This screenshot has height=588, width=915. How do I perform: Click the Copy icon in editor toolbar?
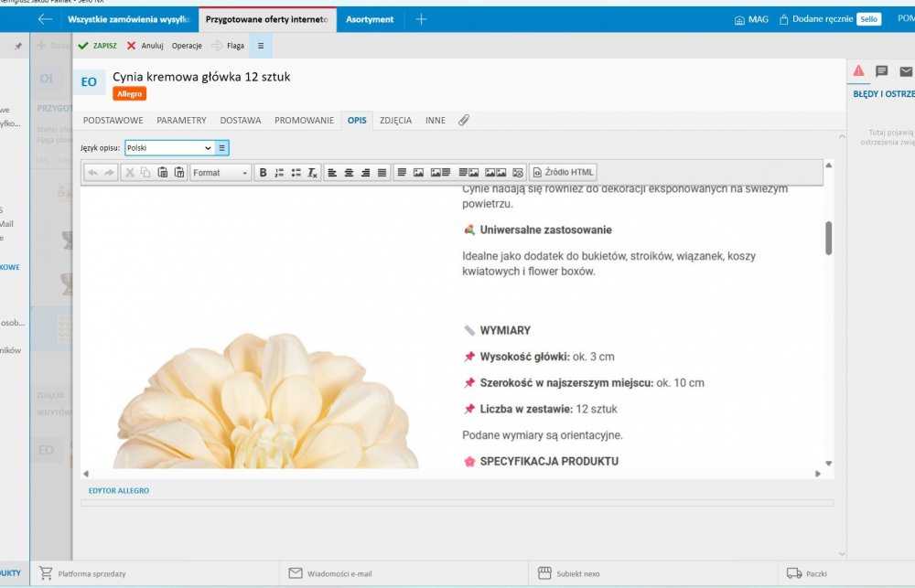tap(145, 173)
